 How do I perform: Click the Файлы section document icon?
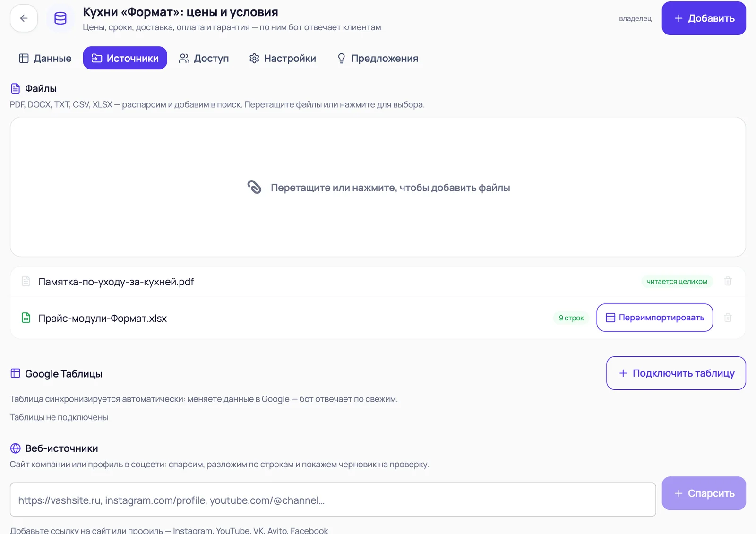(x=16, y=88)
